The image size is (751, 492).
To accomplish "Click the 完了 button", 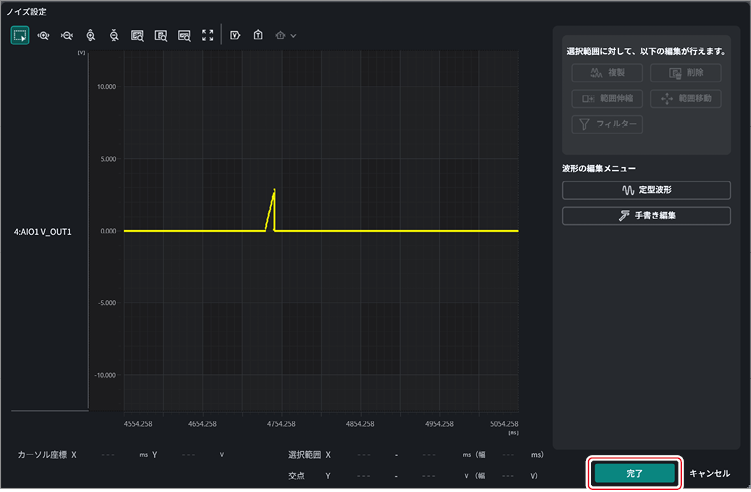I will click(634, 473).
